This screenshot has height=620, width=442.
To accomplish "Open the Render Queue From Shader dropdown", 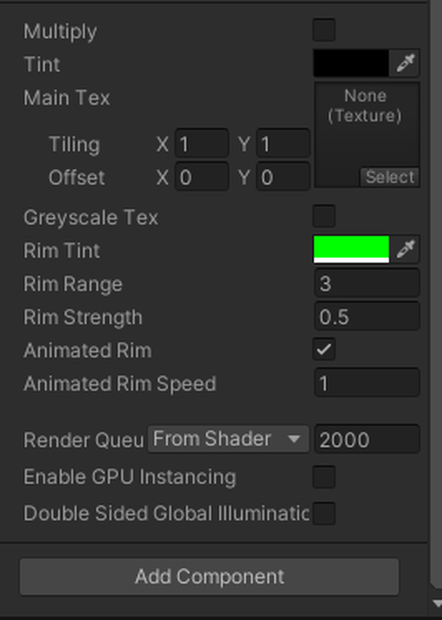I will click(228, 439).
